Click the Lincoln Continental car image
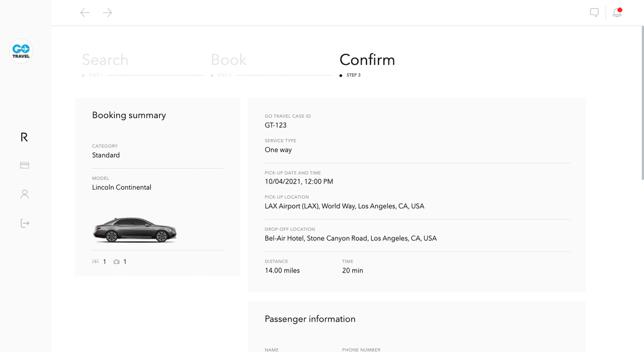This screenshot has height=352, width=644. [x=135, y=230]
